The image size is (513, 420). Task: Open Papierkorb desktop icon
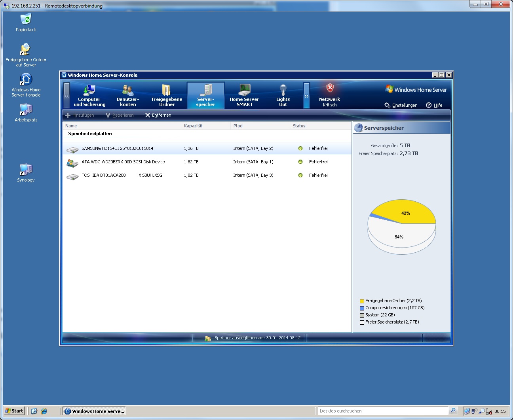[x=26, y=23]
